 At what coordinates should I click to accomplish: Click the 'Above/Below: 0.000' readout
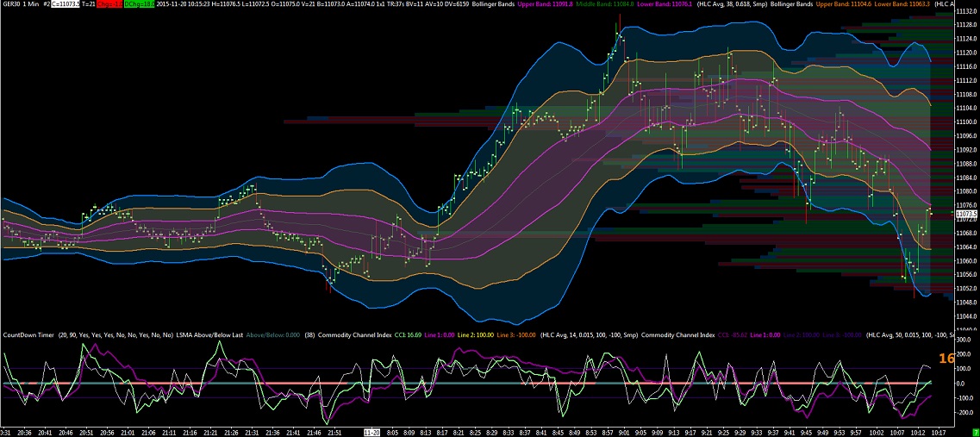(x=273, y=335)
